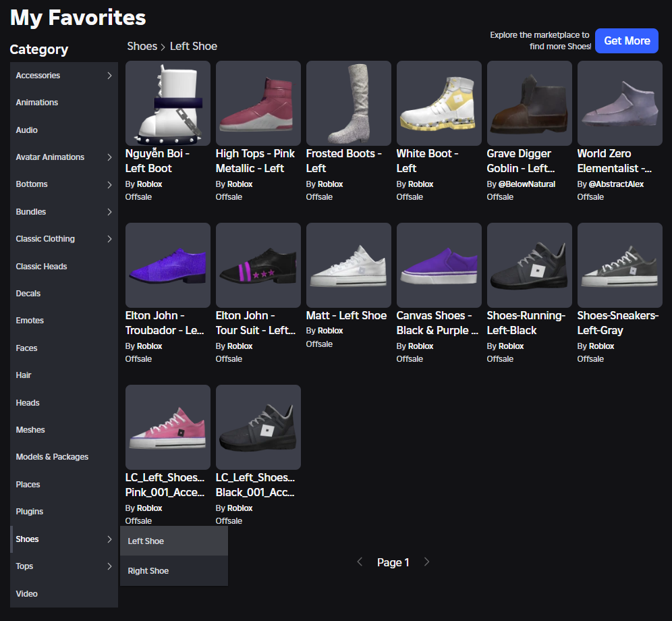Open the White Boot - Left thumbnail
Viewport: 672px width, 621px height.
click(439, 103)
